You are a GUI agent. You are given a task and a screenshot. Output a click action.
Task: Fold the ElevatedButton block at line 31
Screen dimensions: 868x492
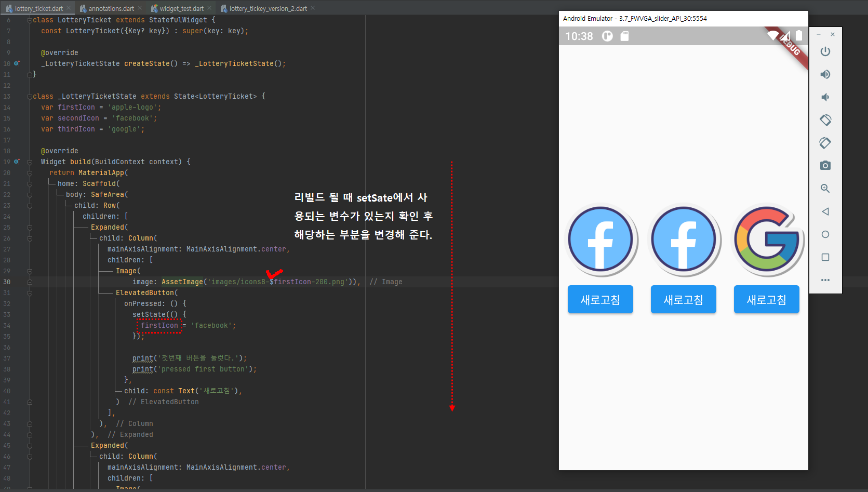(30, 292)
